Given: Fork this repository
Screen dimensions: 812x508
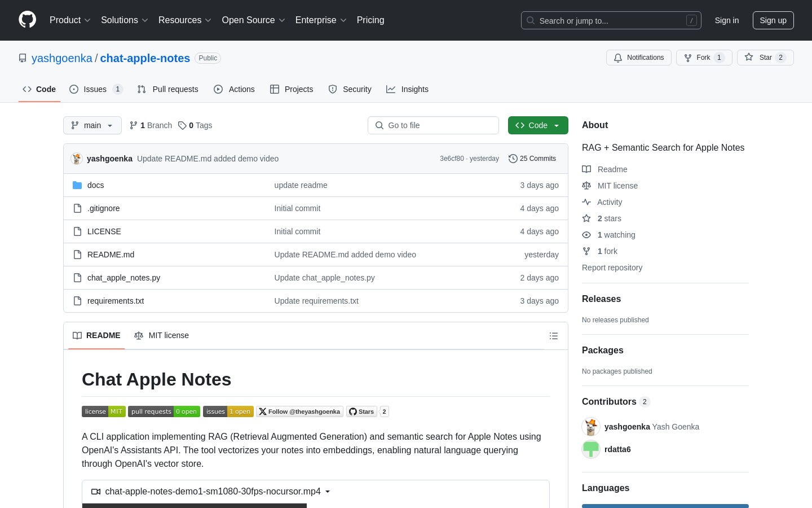Looking at the screenshot, I should pos(704,58).
